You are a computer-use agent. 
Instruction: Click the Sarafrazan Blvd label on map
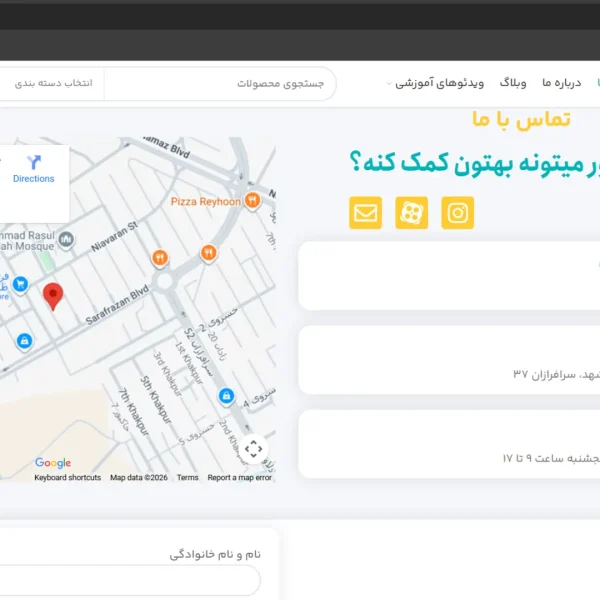[x=117, y=305]
